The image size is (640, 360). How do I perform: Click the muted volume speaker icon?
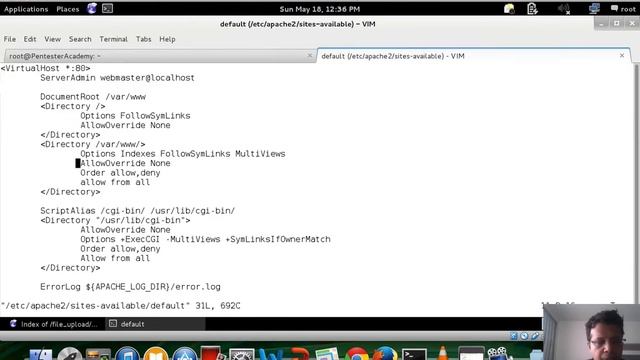(564, 9)
